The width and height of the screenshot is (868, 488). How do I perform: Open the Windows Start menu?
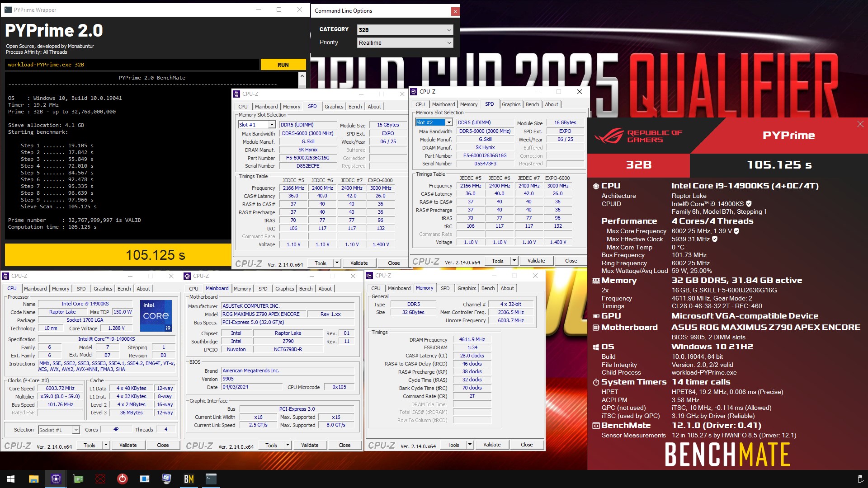click(x=11, y=479)
